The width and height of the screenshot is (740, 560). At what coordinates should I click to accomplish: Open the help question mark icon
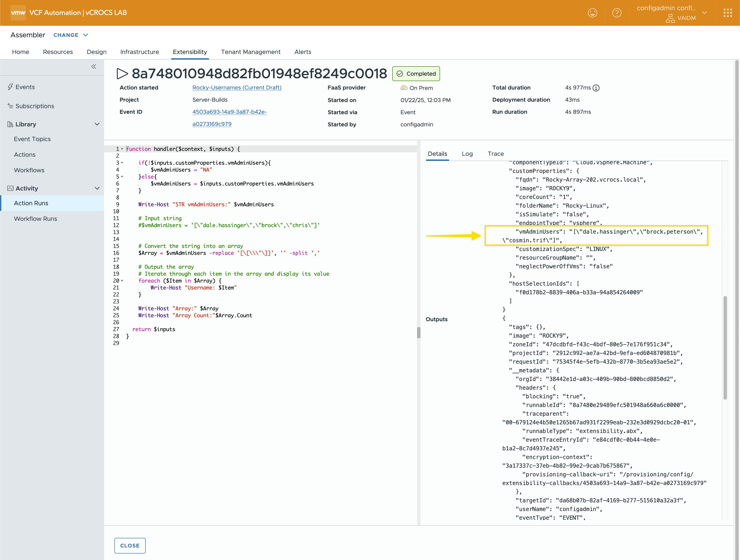(616, 13)
